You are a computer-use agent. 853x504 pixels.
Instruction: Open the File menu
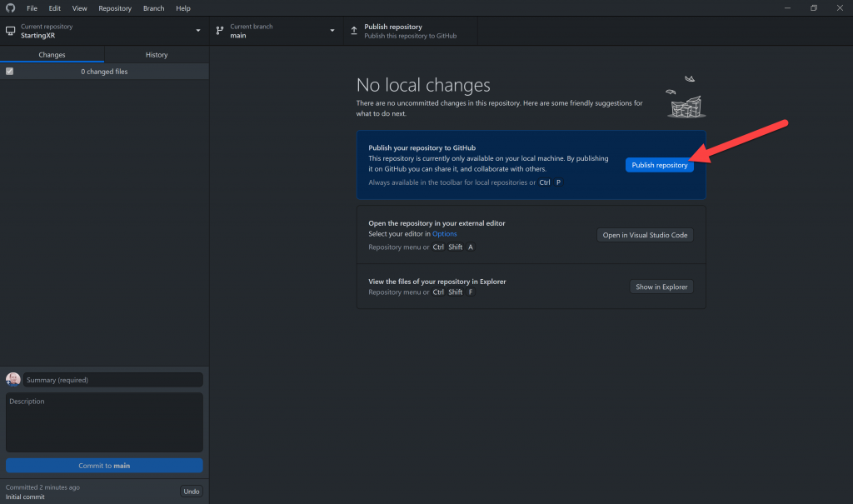[32, 8]
